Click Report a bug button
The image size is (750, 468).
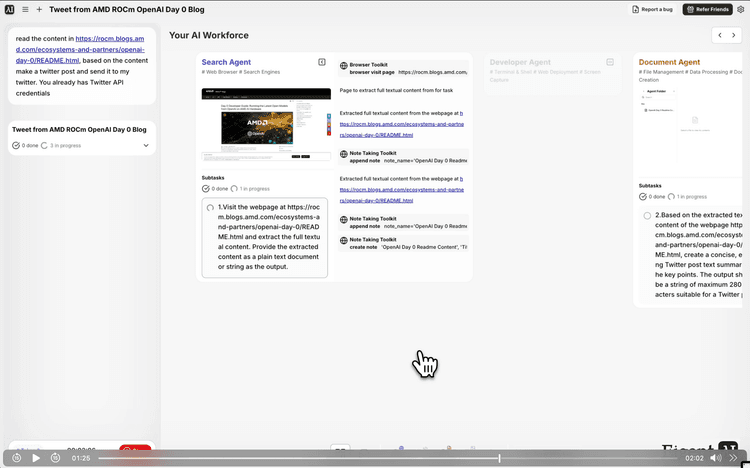[654, 9]
